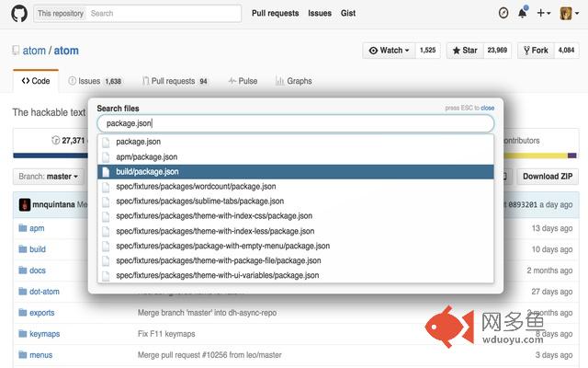Screen dimensions: 588x368
Task: Click the close link in Search files
Action: point(487,109)
